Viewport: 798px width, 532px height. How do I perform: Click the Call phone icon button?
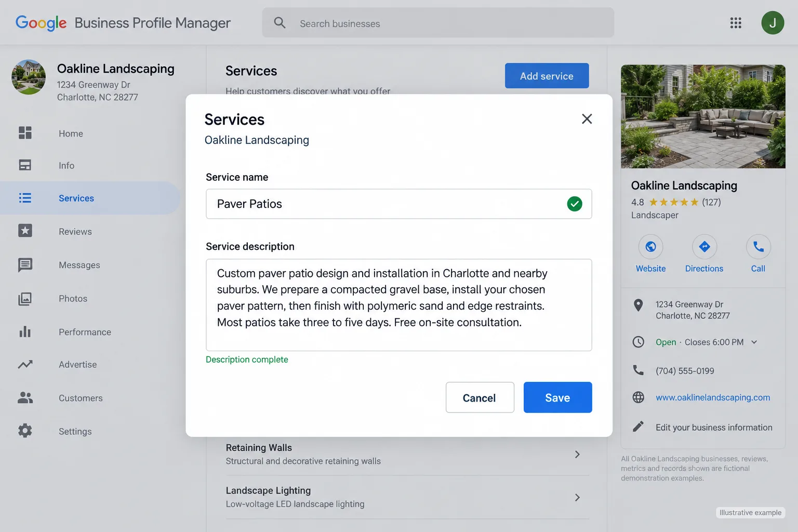tap(759, 247)
